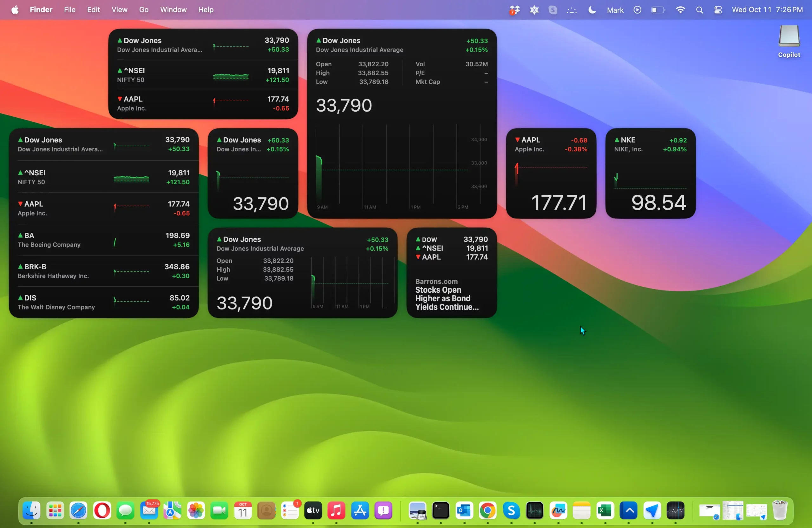This screenshot has height=528, width=812.
Task: Open the File menu
Action: pyautogui.click(x=69, y=10)
